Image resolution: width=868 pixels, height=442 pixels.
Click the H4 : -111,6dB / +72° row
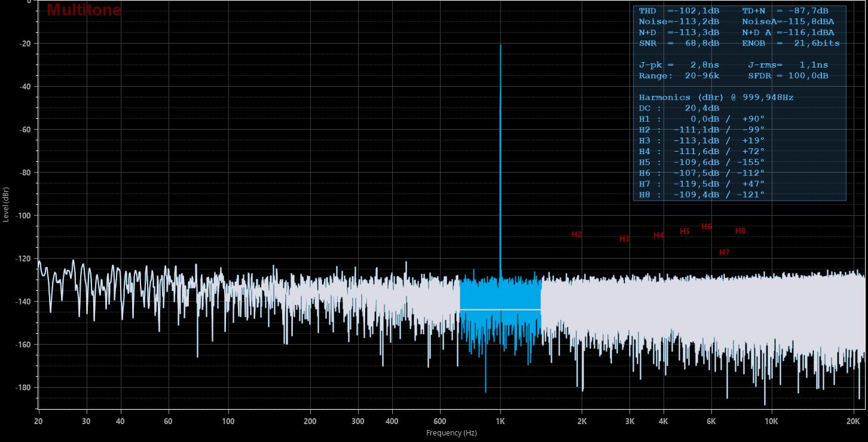(x=702, y=151)
